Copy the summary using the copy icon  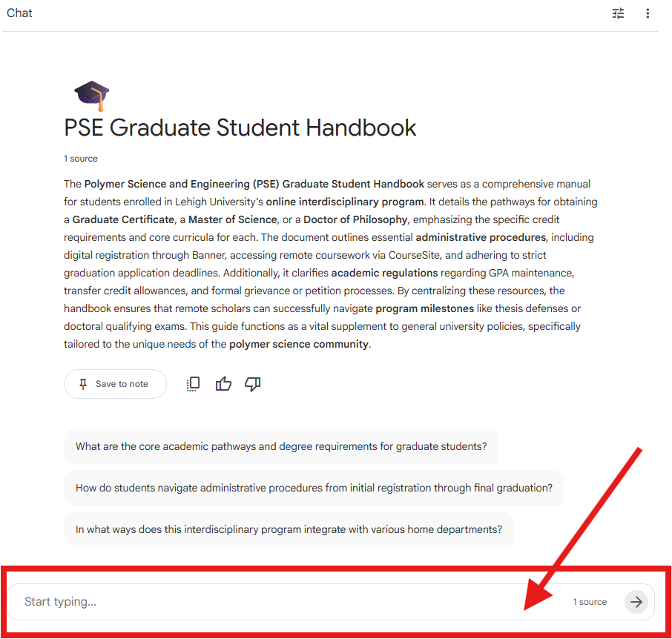pyautogui.click(x=193, y=384)
